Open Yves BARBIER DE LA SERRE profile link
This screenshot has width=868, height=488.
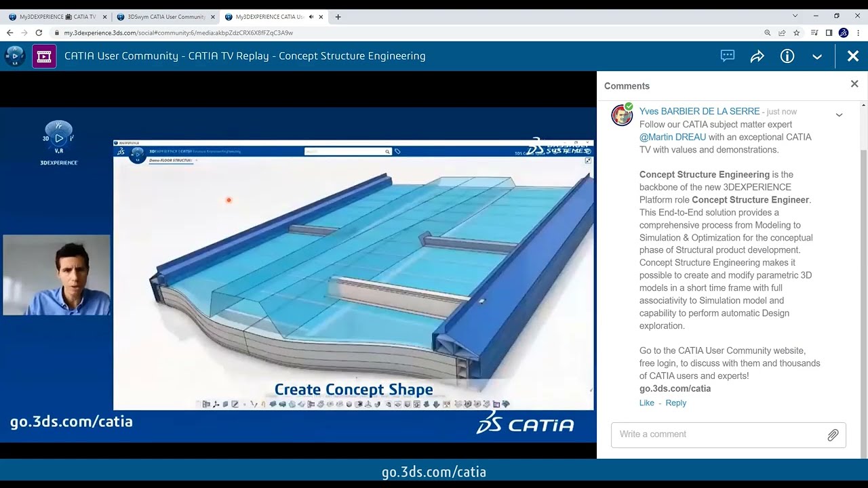(699, 111)
